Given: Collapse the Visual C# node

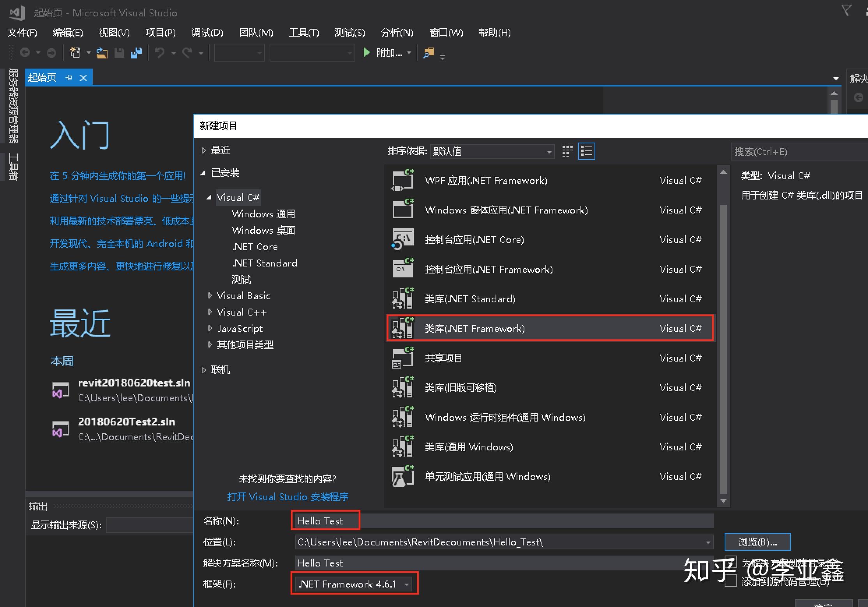Looking at the screenshot, I should [x=209, y=198].
